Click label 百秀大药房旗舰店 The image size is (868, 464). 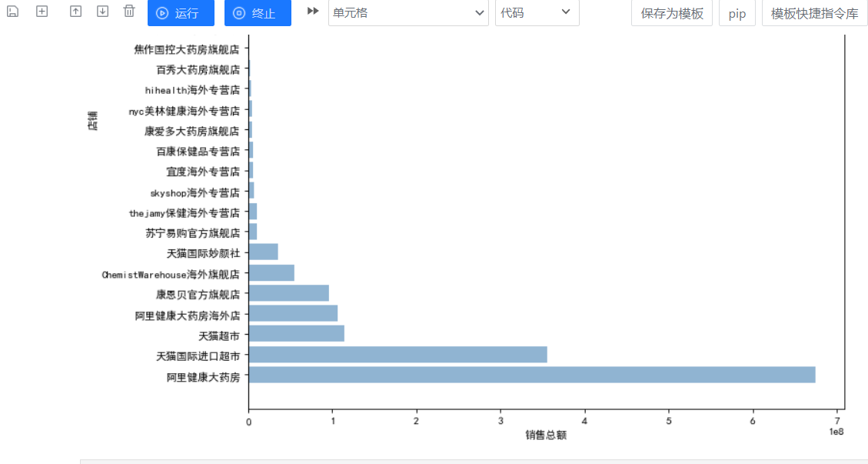coord(198,70)
